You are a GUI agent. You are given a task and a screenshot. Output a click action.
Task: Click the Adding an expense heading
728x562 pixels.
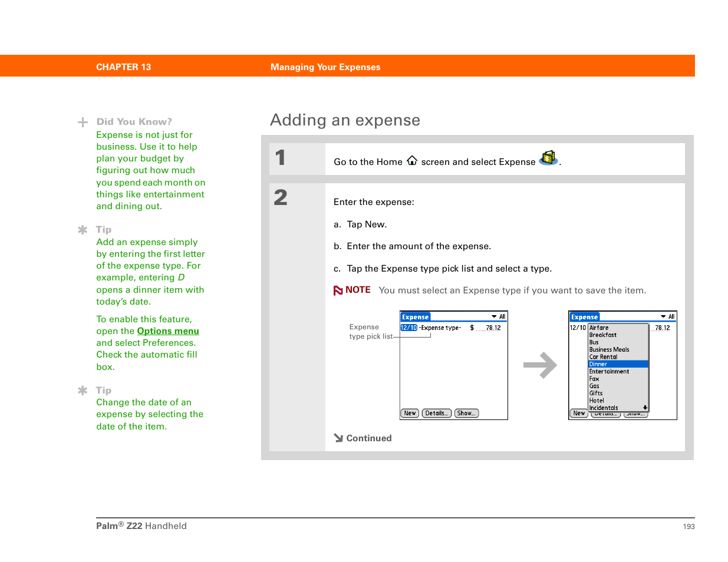345,120
